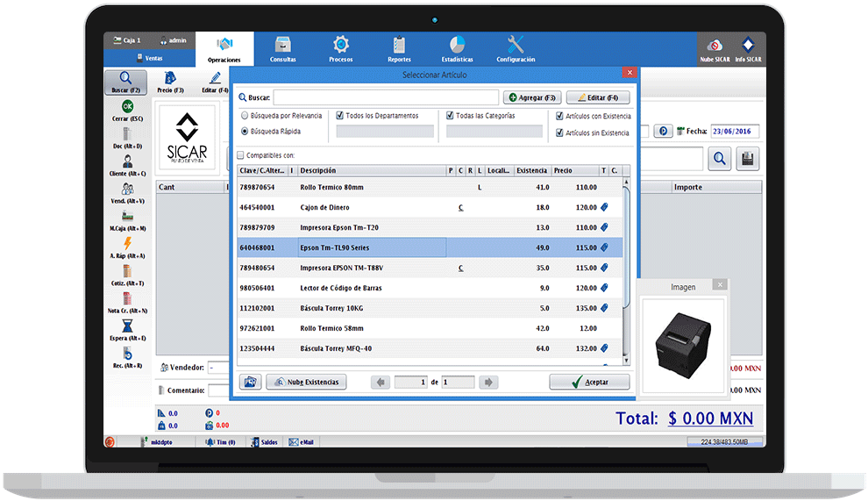Go to previous page arrow
868x501 pixels.
pyautogui.click(x=381, y=382)
